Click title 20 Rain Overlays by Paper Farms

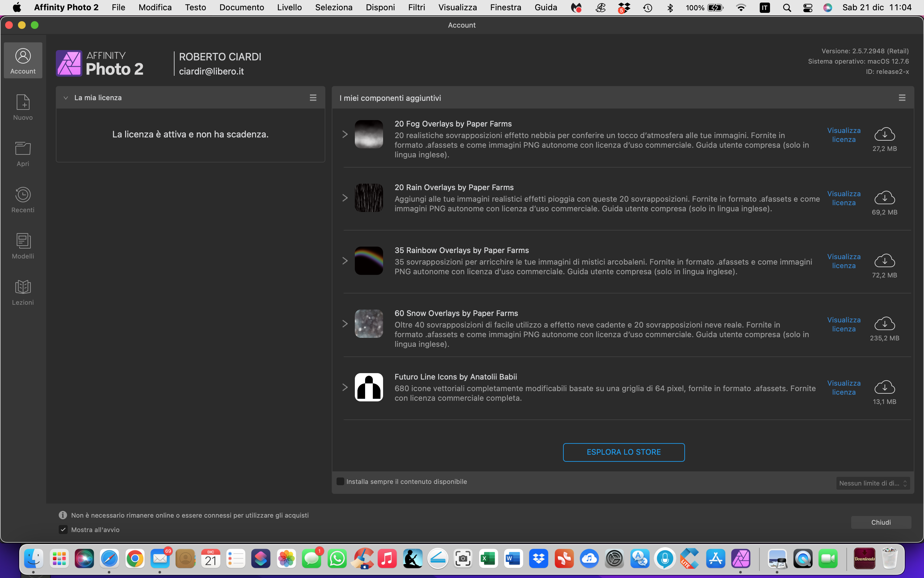point(454,187)
